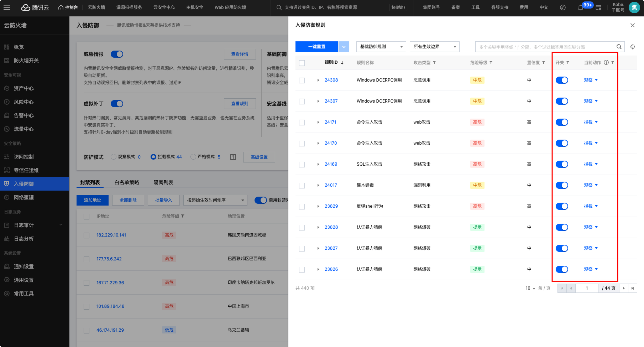Check the box for rule 24307

pos(302,102)
